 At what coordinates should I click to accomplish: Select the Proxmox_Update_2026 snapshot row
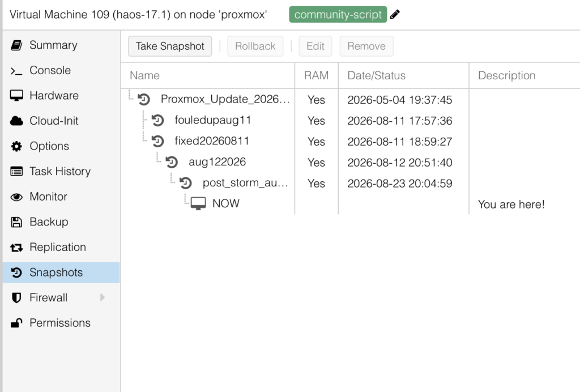350,100
